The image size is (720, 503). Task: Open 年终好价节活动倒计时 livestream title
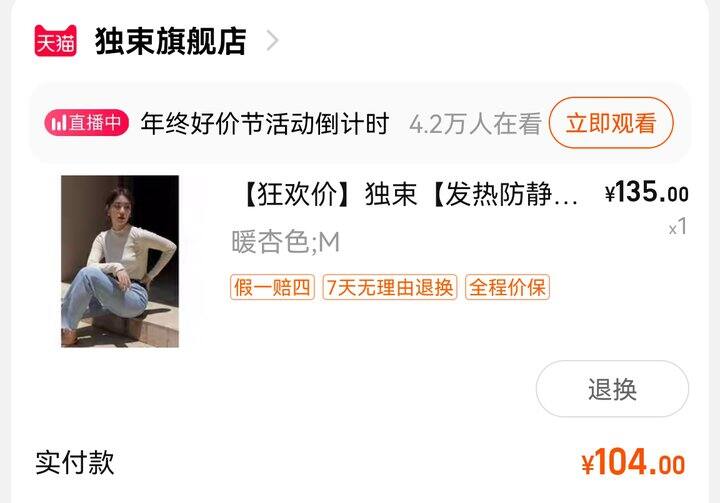[265, 123]
